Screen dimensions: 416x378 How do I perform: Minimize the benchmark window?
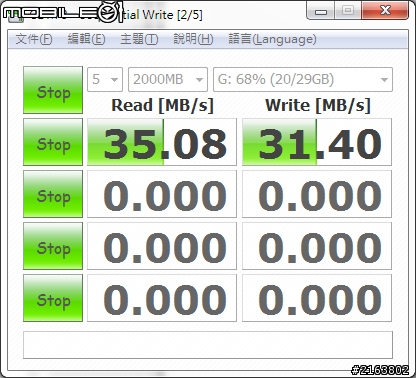pos(321,10)
